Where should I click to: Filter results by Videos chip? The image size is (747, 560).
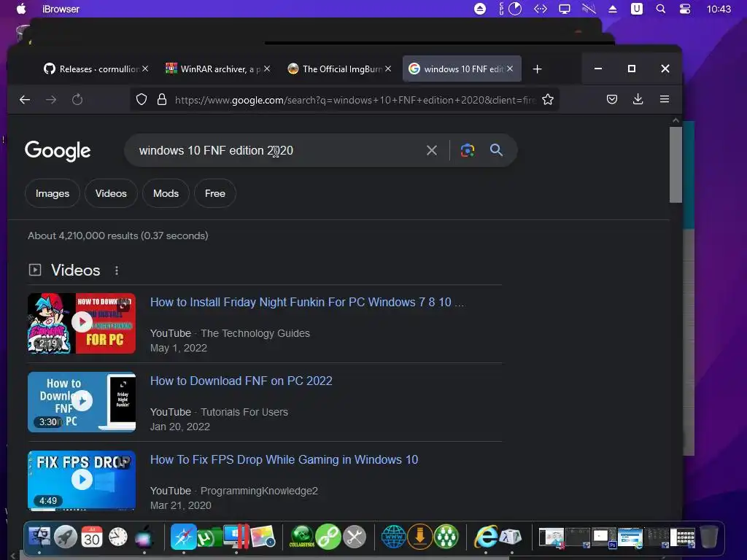coord(111,193)
